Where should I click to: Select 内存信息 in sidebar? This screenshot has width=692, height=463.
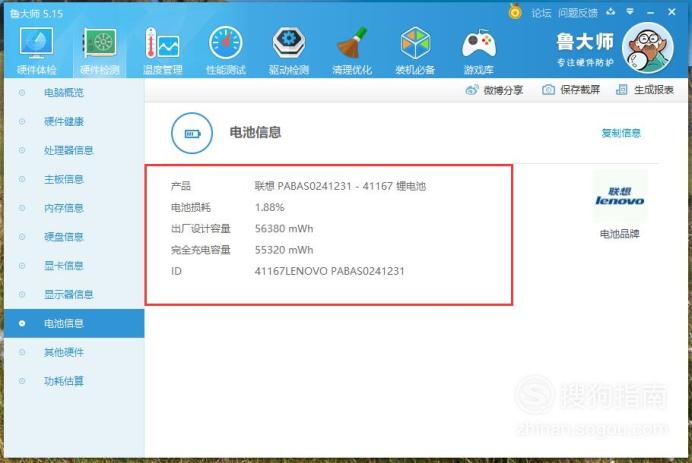(74, 208)
